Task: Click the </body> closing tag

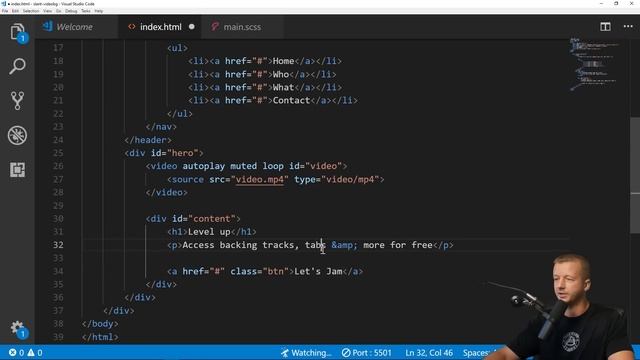Action: click(100, 324)
